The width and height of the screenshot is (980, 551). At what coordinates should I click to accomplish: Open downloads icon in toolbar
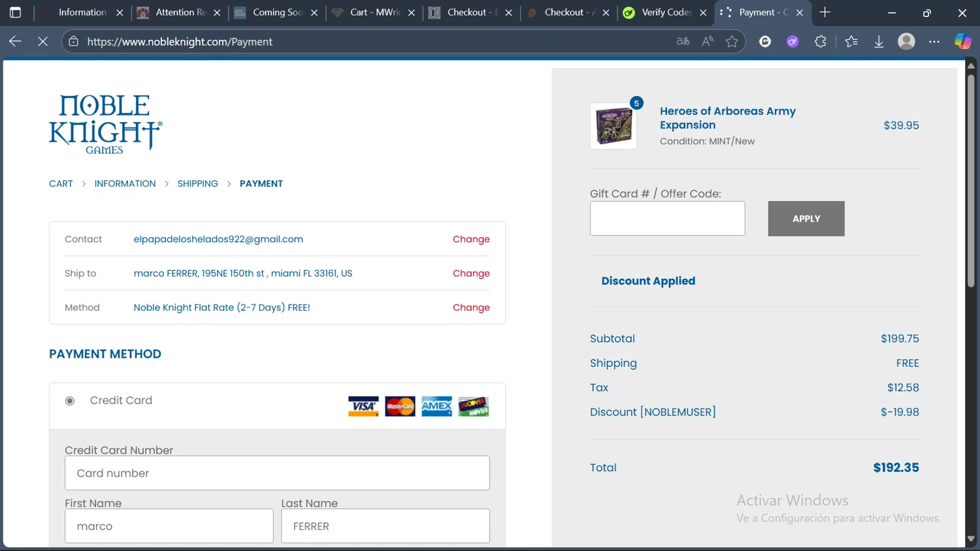click(x=879, y=41)
